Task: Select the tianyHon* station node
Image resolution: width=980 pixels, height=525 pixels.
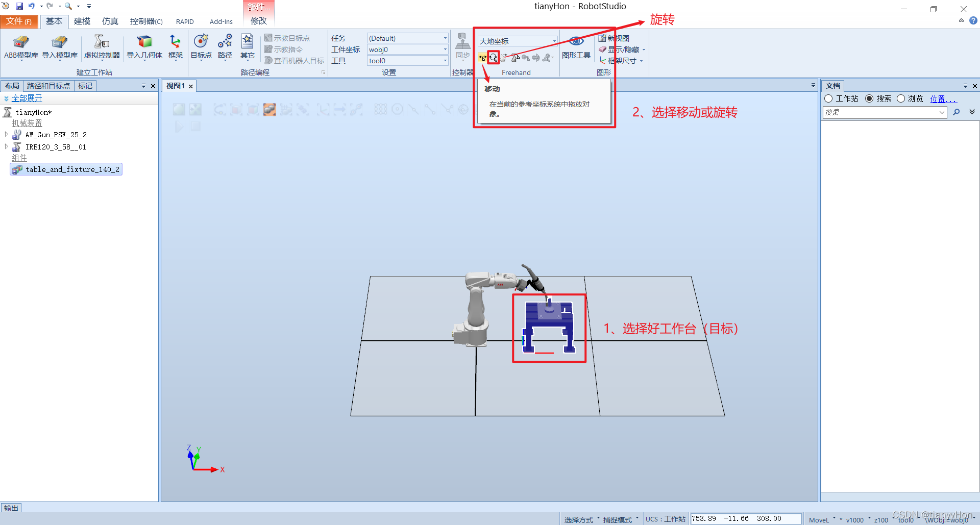Action: (33, 112)
